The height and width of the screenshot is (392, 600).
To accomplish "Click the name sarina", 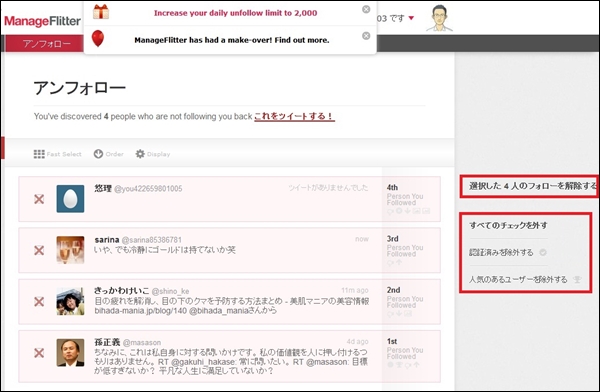I will [x=107, y=240].
